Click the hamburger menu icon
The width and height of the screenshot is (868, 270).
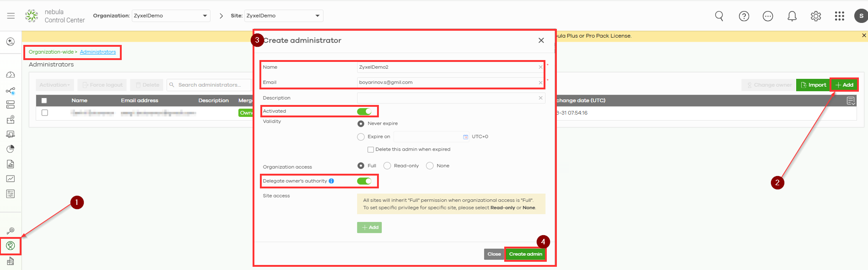pyautogui.click(x=11, y=16)
